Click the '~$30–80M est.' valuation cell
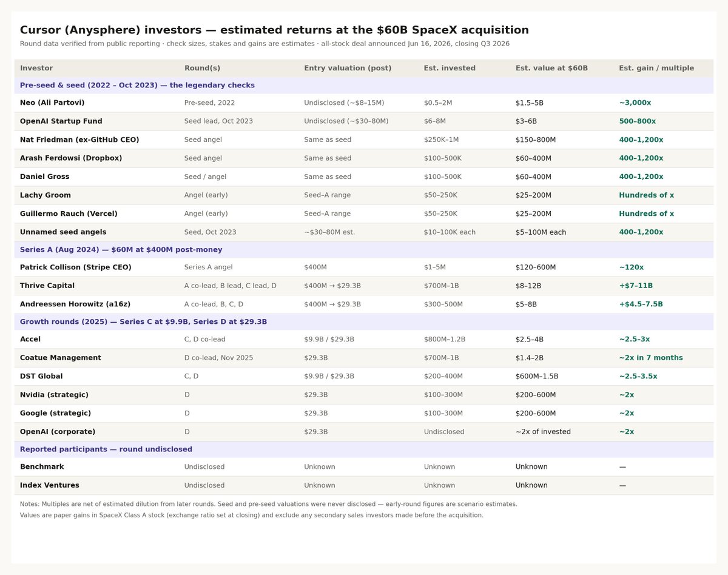Screen dimensions: 728x575 pyautogui.click(x=329, y=232)
